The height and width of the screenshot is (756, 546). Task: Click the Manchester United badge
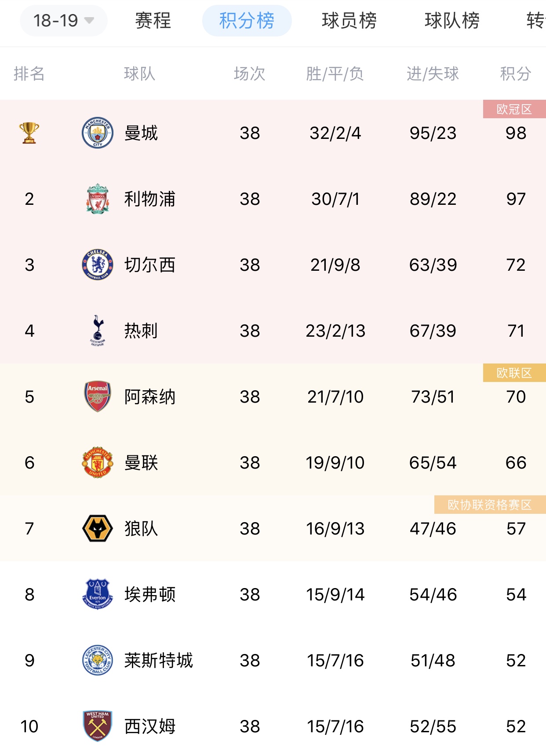98,462
